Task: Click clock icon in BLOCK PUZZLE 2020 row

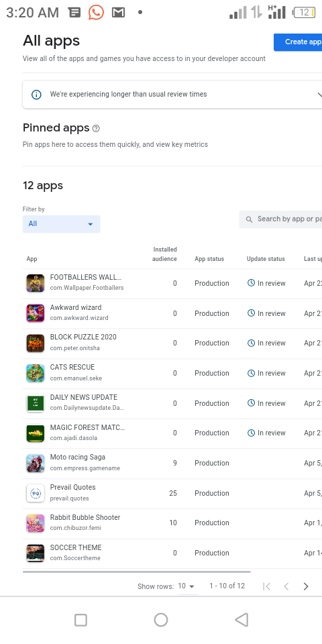Action: coord(252,343)
